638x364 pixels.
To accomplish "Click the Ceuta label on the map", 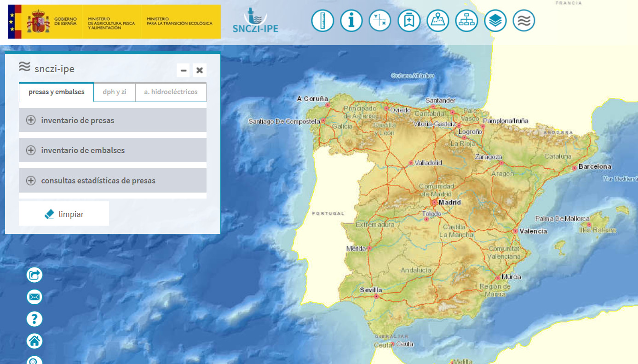I will [x=404, y=344].
